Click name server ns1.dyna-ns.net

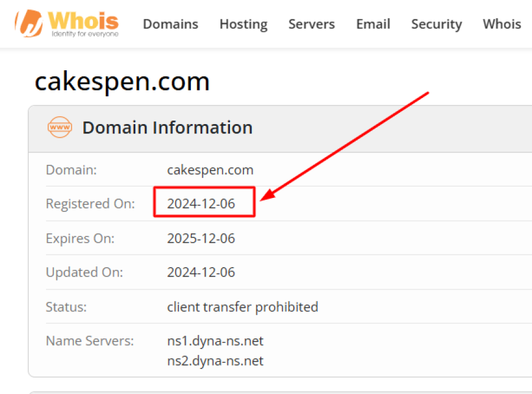[215, 341]
